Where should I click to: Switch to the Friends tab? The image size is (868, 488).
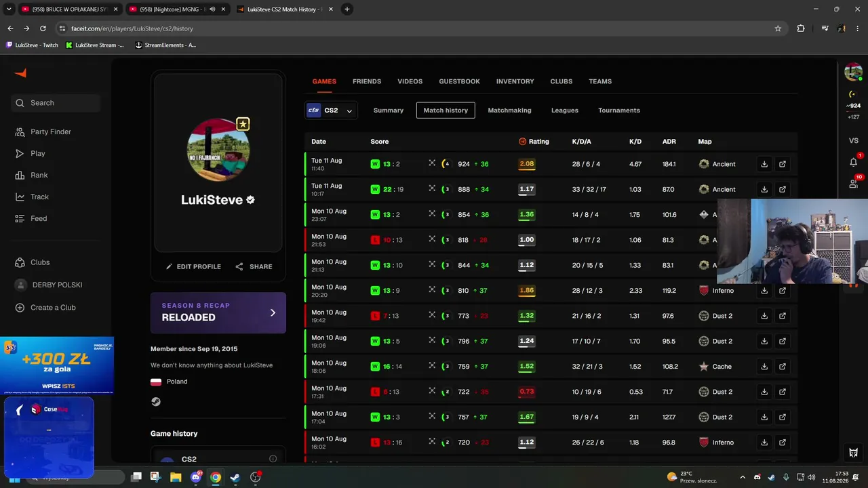pyautogui.click(x=367, y=81)
